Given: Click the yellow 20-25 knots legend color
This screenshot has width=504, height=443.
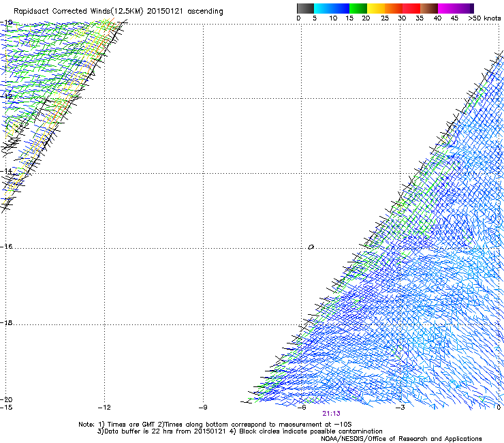Looking at the screenshot, I should 376,8.
